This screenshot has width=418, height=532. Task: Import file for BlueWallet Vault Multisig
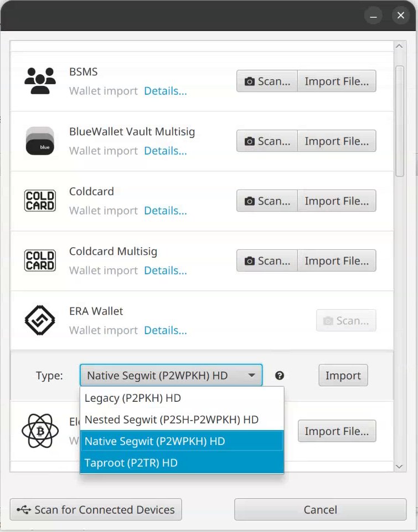[x=337, y=141]
